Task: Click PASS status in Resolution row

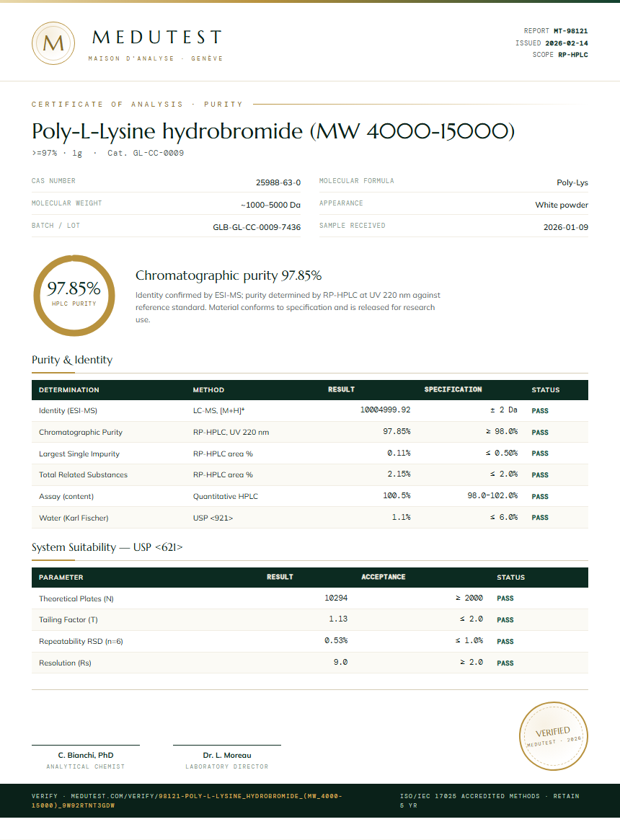Action: pyautogui.click(x=505, y=663)
